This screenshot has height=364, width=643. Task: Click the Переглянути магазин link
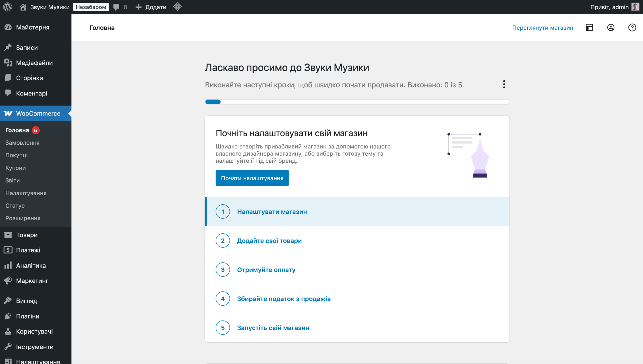tap(543, 28)
